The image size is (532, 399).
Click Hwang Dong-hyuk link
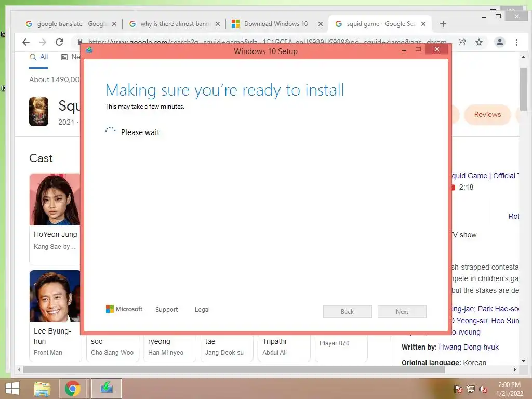point(469,347)
